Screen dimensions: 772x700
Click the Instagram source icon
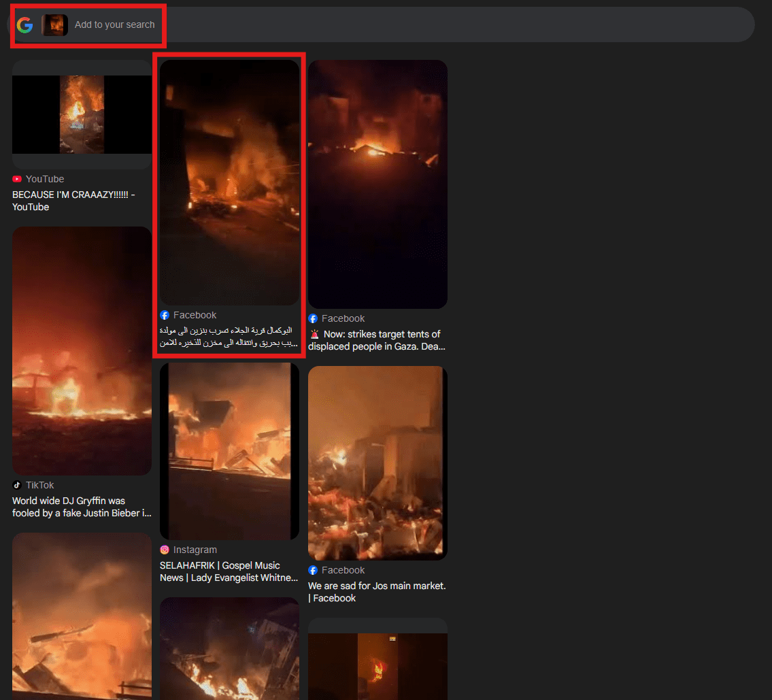[165, 550]
